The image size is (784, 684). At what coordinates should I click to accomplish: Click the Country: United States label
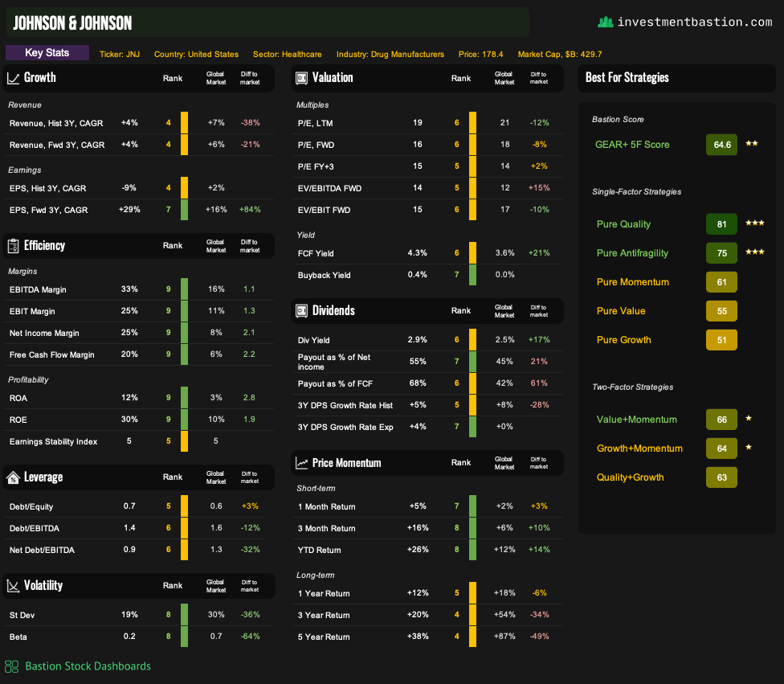click(196, 55)
